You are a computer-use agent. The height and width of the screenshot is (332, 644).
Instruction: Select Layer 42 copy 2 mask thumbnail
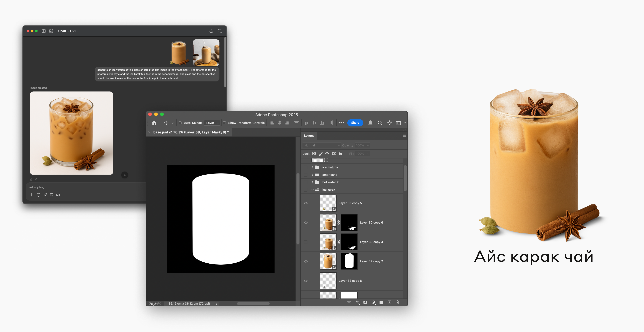pyautogui.click(x=349, y=261)
